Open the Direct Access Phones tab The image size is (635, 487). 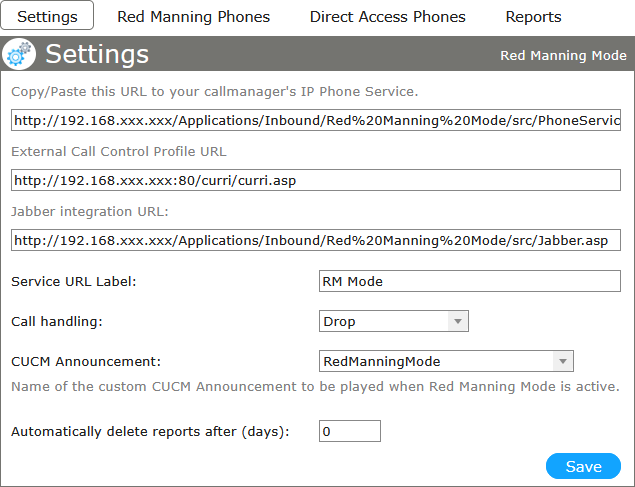coord(387,16)
